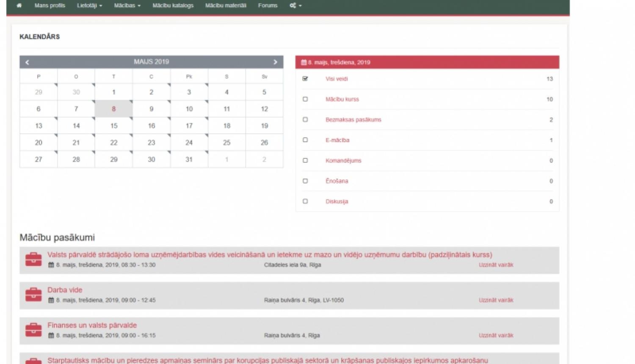The width and height of the screenshot is (635, 364).
Task: Toggle the Ēnošana checkbox
Action: [x=305, y=181]
